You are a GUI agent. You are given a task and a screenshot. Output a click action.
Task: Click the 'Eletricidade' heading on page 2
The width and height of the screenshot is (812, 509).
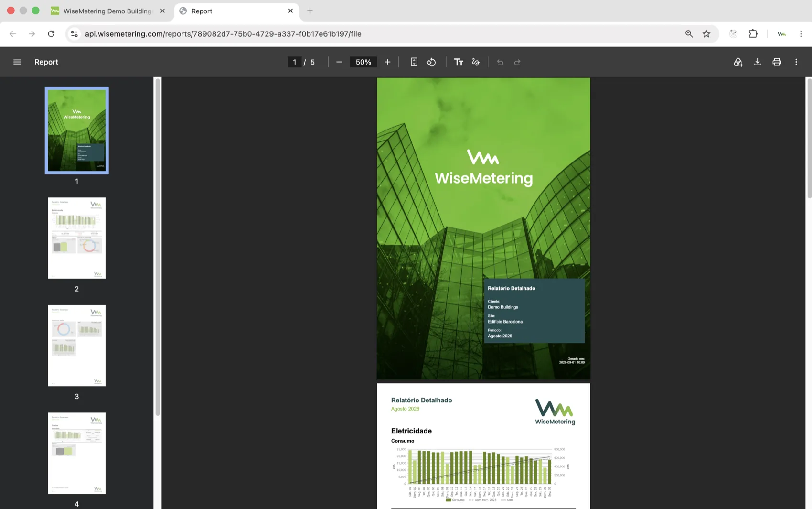[x=411, y=431]
